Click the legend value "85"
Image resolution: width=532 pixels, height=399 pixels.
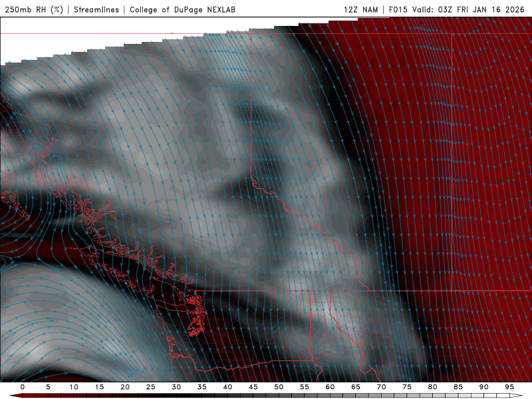point(458,387)
